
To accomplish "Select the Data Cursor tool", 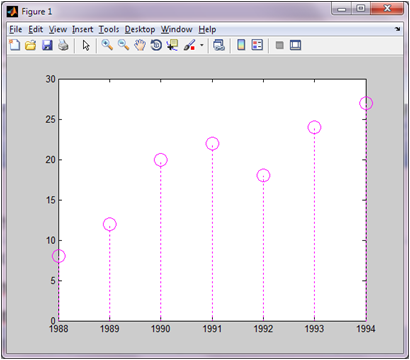I will coord(172,45).
